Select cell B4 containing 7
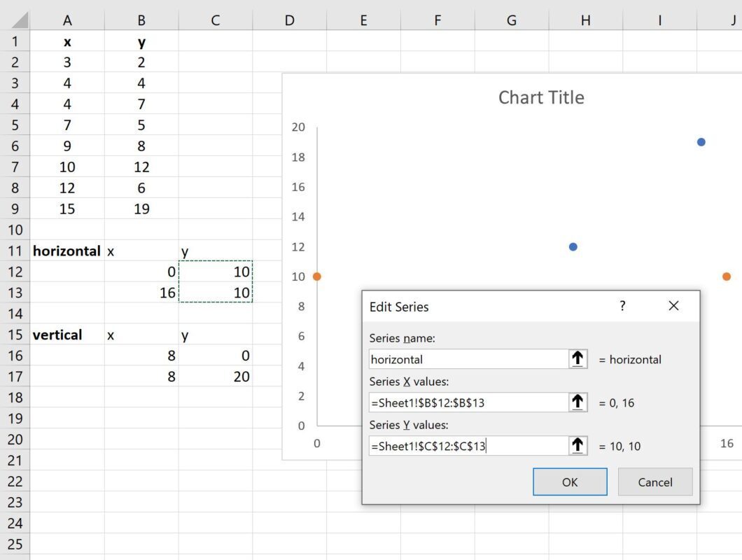 141,104
